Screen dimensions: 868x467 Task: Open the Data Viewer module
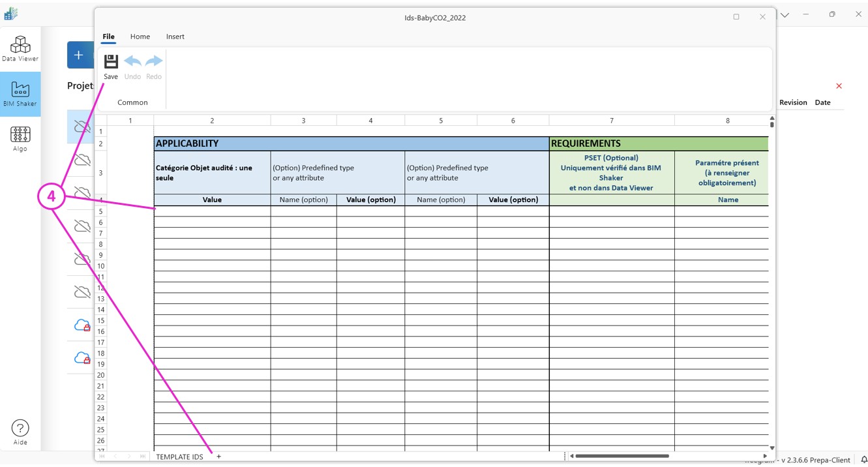point(20,49)
